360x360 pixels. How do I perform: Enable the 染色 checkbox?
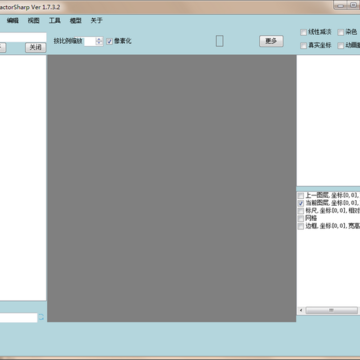coord(341,32)
